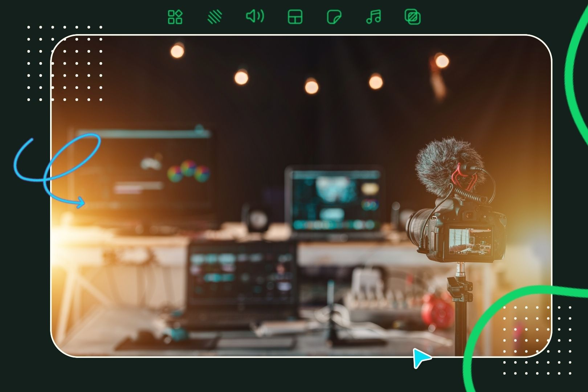Click the black tripod pole under camera
Viewport: 588px width, 392px height.
[x=461, y=327]
